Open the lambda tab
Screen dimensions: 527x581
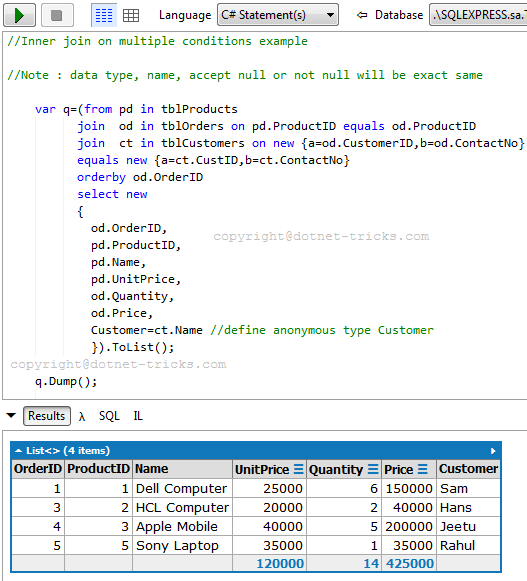(82, 416)
